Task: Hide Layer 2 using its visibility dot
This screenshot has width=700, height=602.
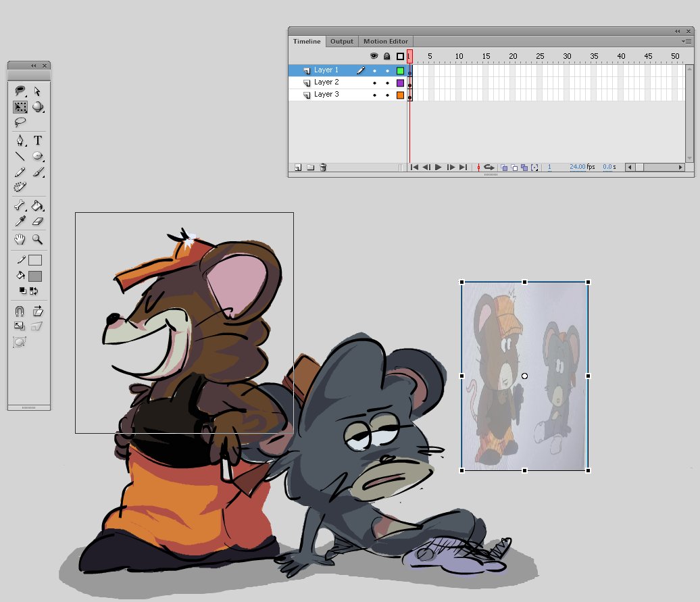Action: coord(374,83)
